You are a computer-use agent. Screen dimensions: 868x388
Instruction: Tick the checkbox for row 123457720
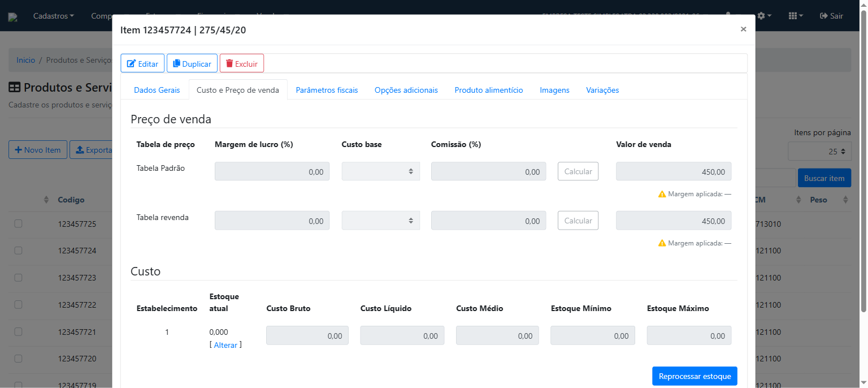point(18,359)
